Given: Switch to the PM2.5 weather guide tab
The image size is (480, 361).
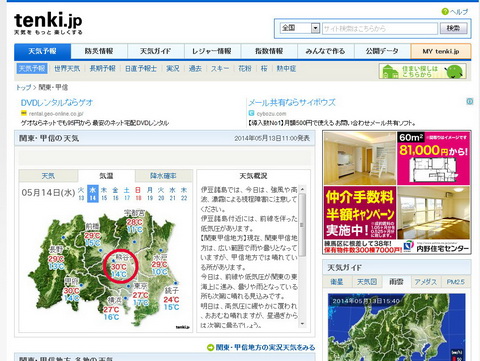Looking at the screenshot, I should (x=456, y=282).
